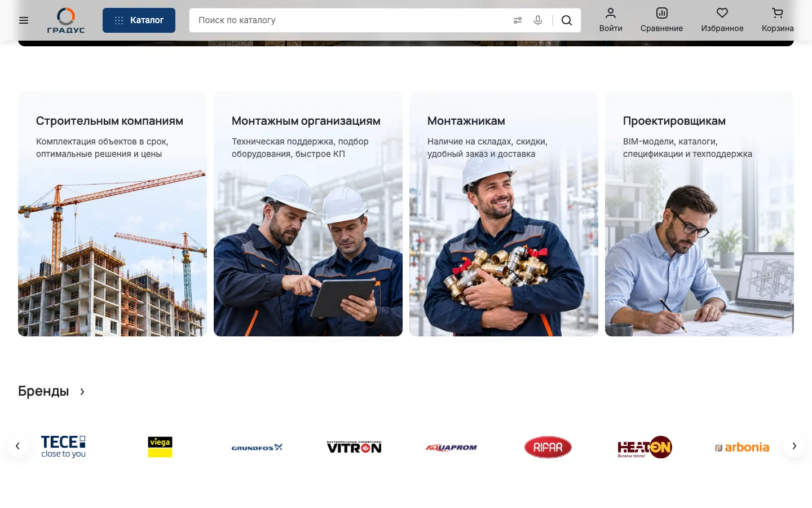The height and width of the screenshot is (508, 812).
Task: Click the text 'Техническая поддержка, подбор'
Action: [300, 142]
